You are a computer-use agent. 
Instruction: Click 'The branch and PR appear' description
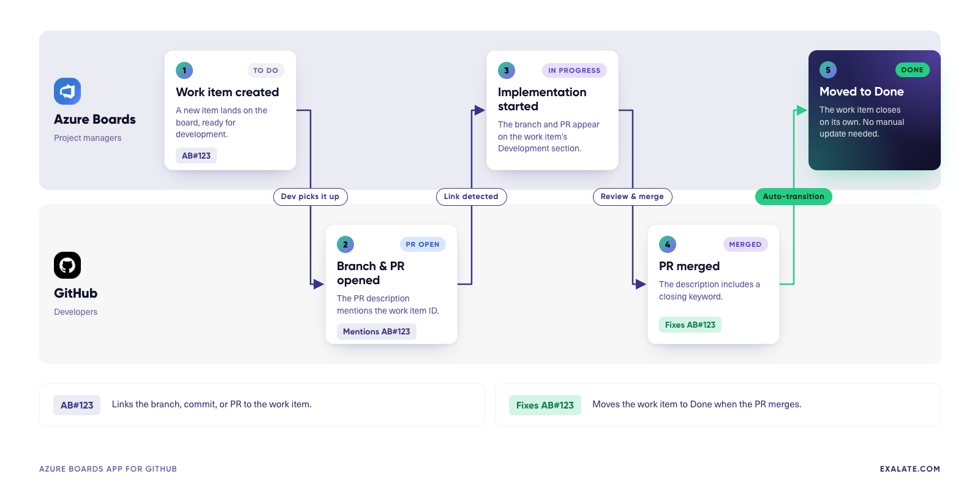549,137
